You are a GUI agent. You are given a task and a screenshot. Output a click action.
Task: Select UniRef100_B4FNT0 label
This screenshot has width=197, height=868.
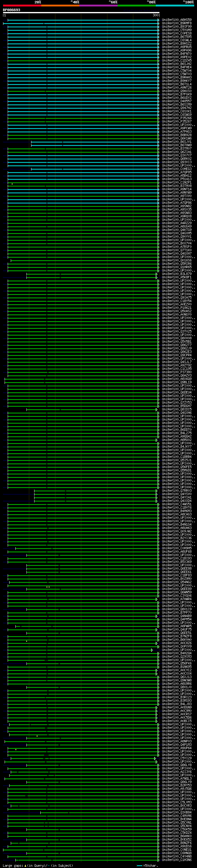177,54
